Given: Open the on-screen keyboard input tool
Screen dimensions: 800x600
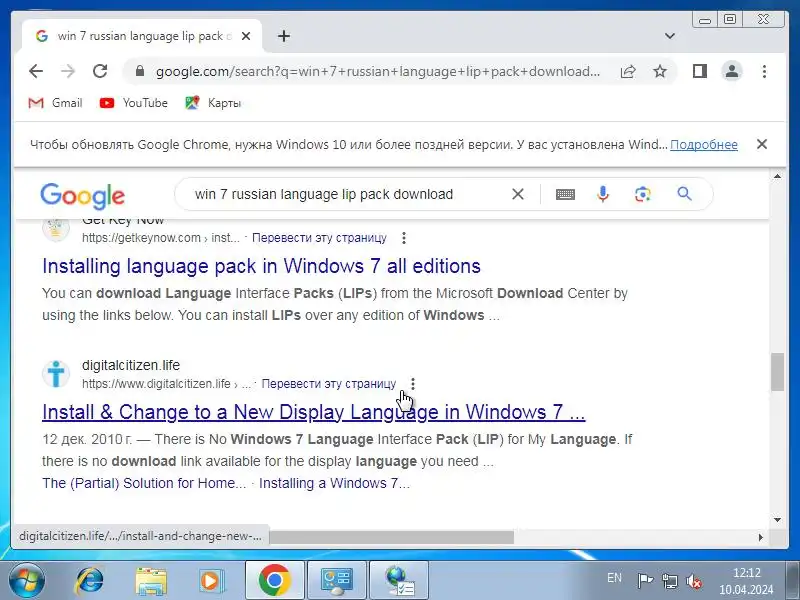Looking at the screenshot, I should coord(565,194).
